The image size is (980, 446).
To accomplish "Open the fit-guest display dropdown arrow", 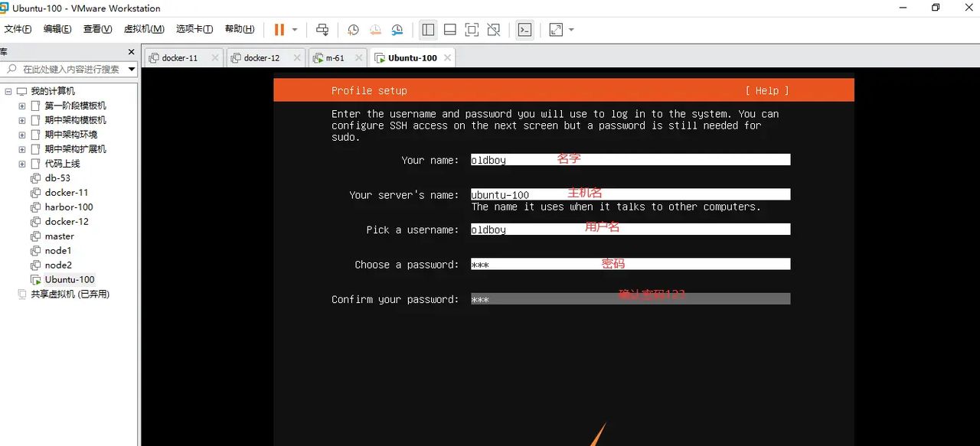I will (570, 29).
